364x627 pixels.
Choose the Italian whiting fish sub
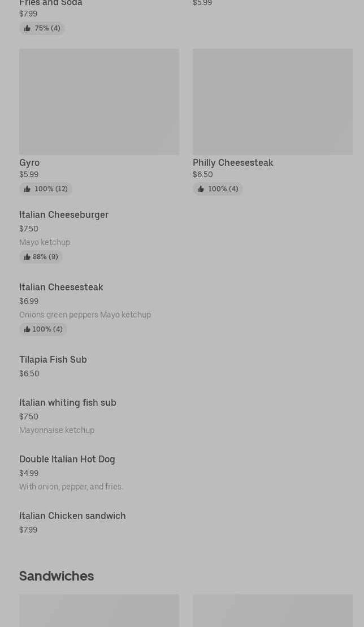pyautogui.click(x=68, y=403)
